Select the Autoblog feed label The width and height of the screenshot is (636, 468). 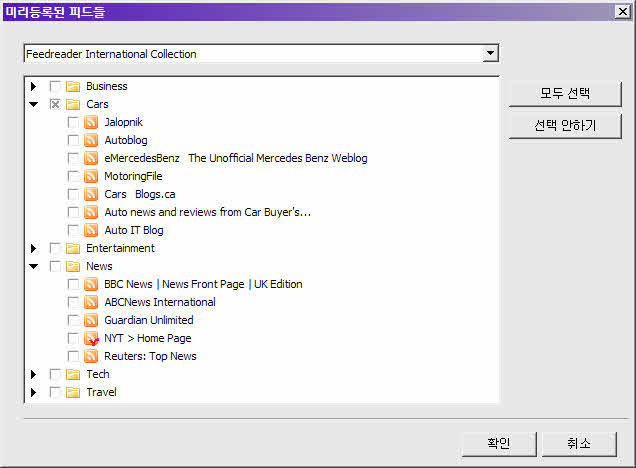(126, 140)
